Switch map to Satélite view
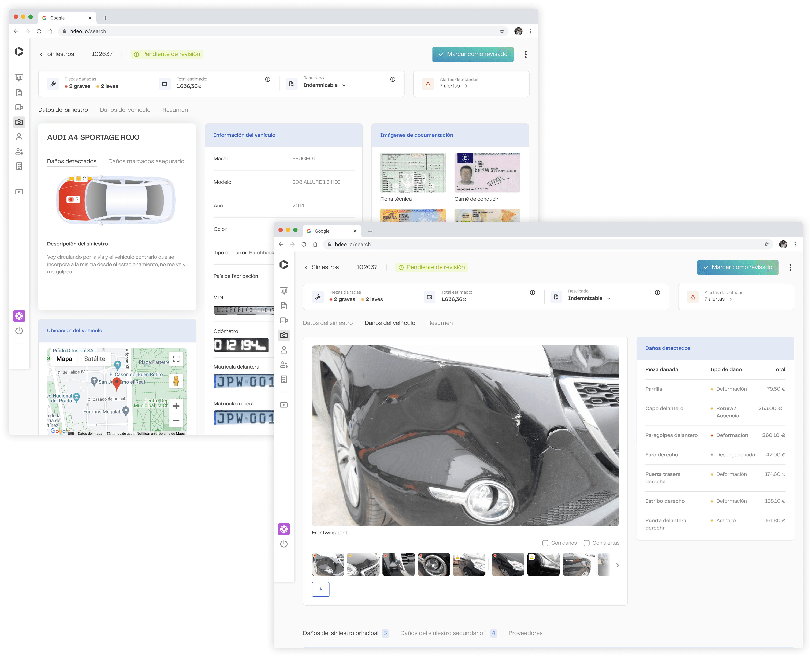 (x=94, y=359)
